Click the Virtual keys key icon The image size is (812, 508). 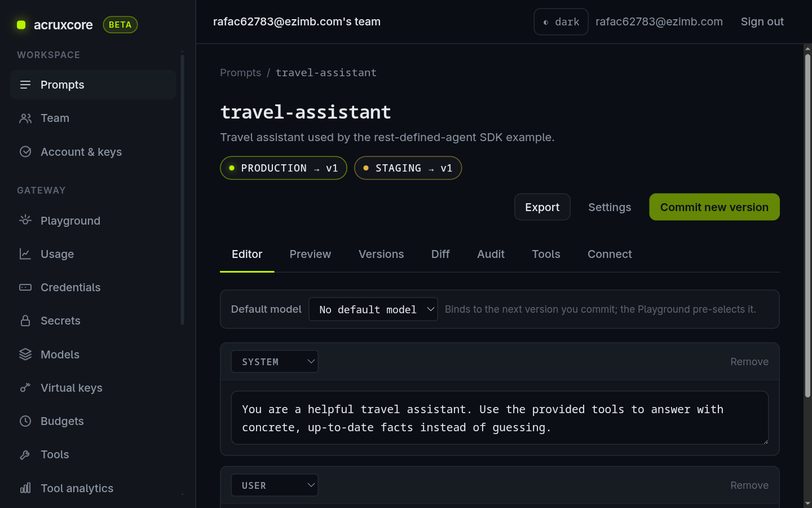(x=25, y=387)
